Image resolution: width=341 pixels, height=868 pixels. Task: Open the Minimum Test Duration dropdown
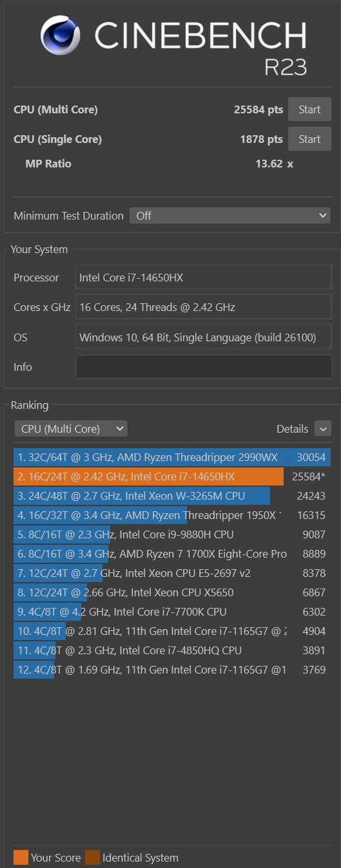(x=230, y=216)
